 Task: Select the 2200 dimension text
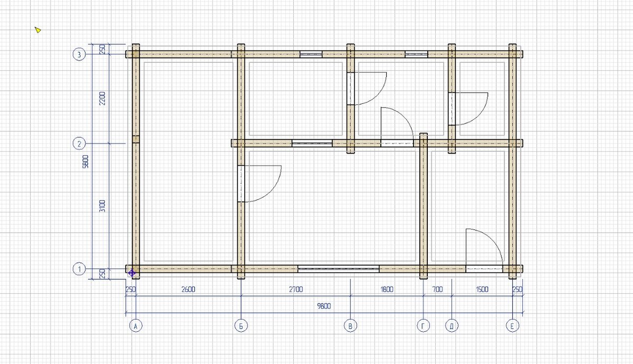(x=103, y=98)
